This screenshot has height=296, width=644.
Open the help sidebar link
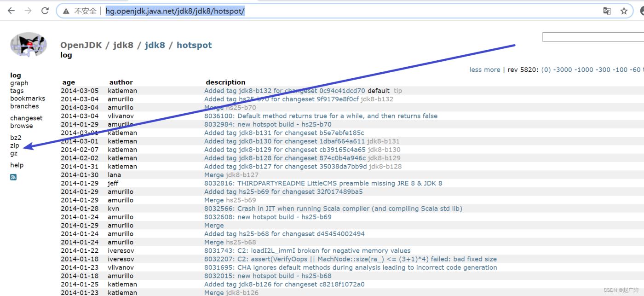click(17, 165)
